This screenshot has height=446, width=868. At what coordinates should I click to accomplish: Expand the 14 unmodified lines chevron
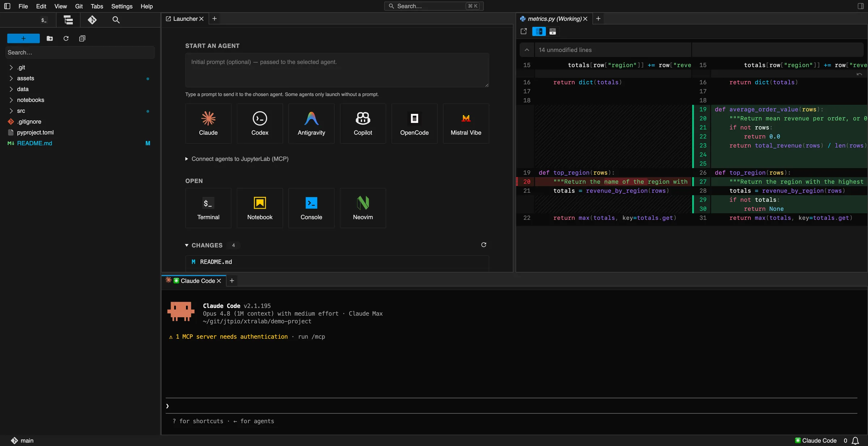tap(527, 50)
